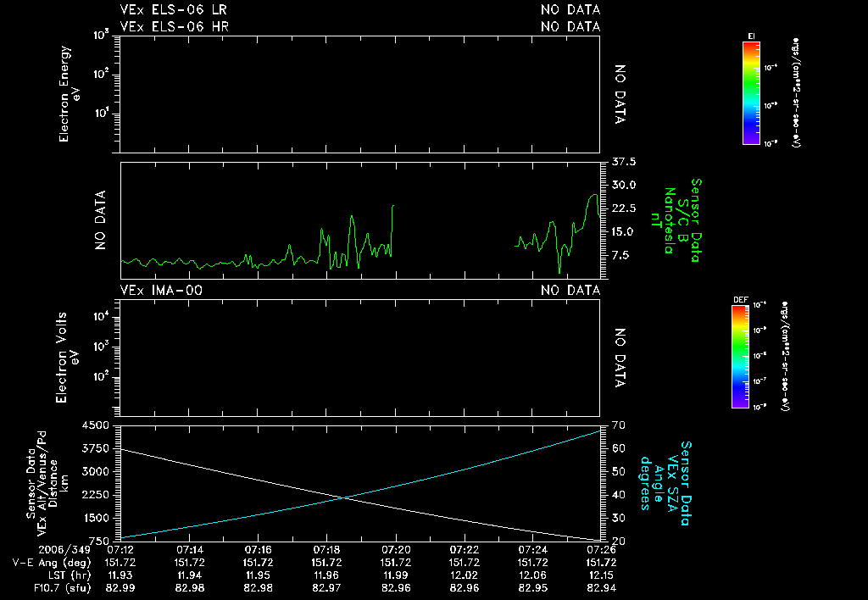This screenshot has height=600, width=868.
Task: Select the VEx ELS-06 LR title label
Action: pos(173,10)
